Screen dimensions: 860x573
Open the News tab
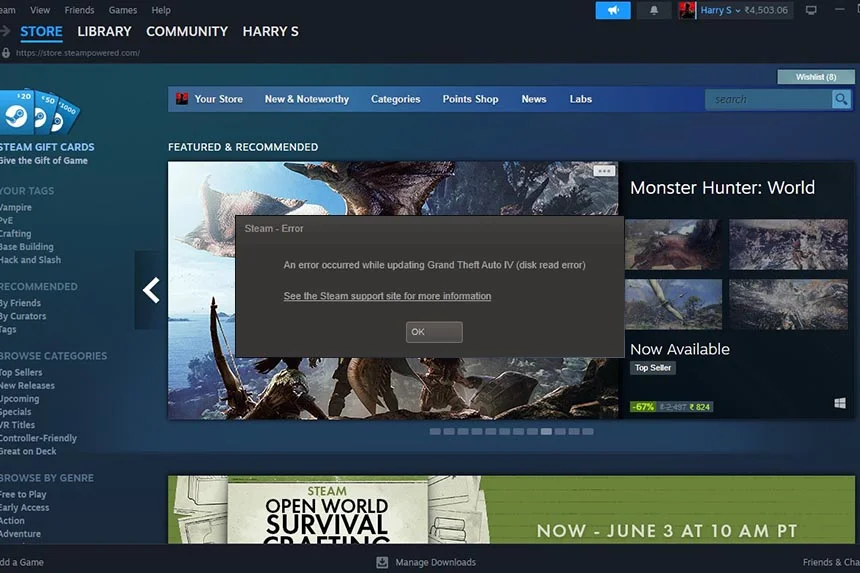click(x=534, y=99)
